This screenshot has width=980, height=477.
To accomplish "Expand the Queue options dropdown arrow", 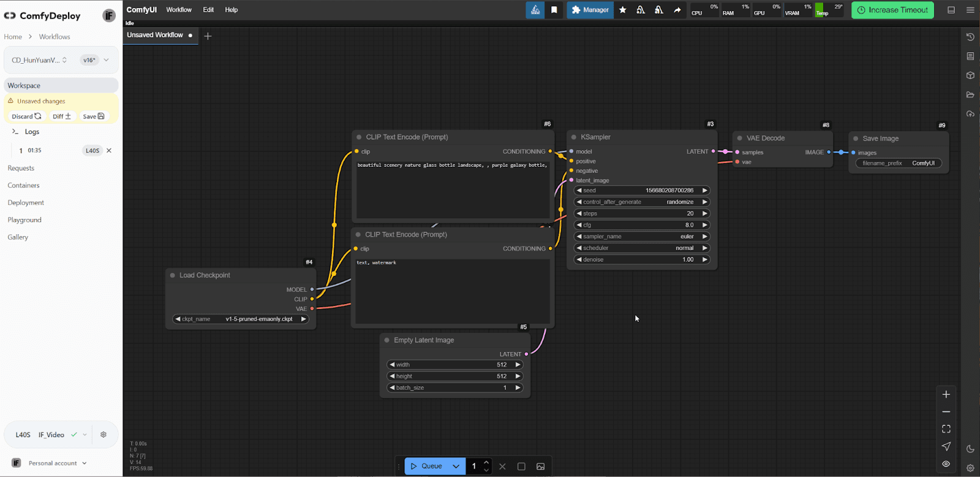I will (456, 467).
